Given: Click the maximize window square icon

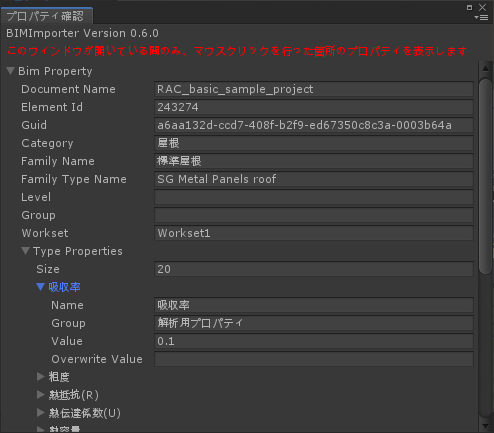Looking at the screenshot, I should coord(470,7).
